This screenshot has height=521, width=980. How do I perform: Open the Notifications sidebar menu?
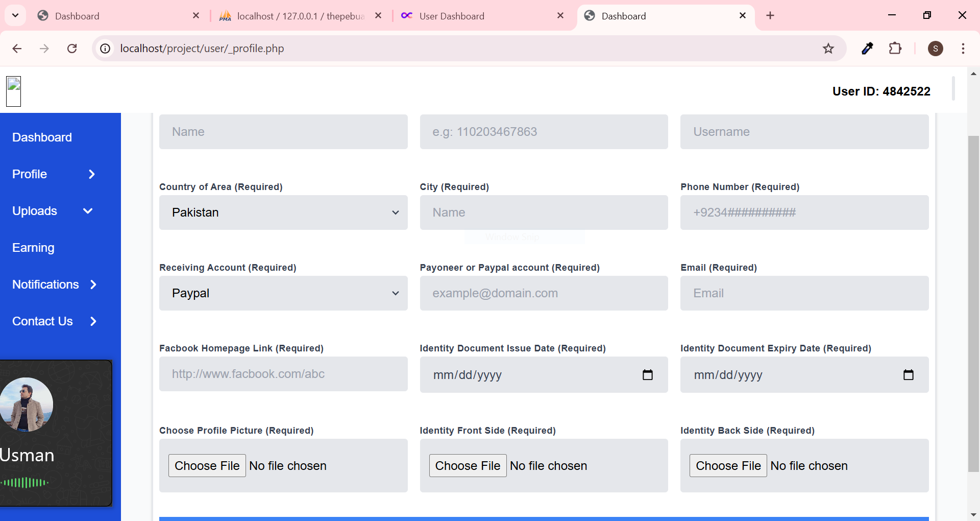tap(45, 285)
